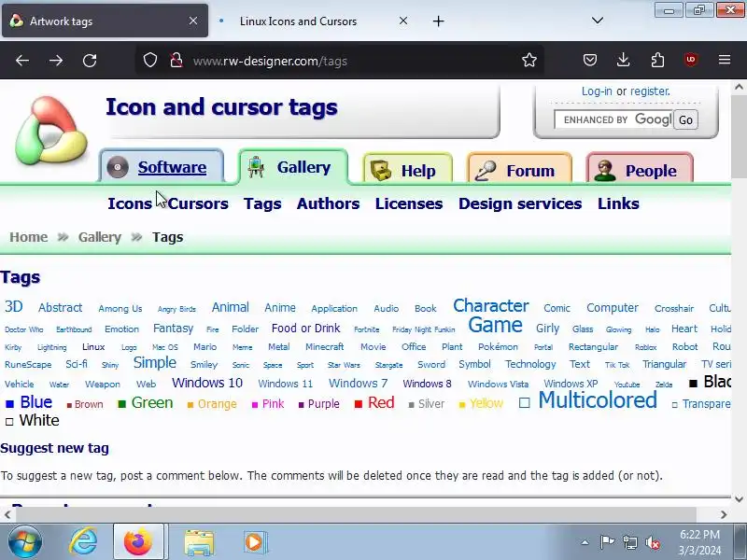Reload the page with the refresh icon
The width and height of the screenshot is (747, 560).
coord(90,61)
